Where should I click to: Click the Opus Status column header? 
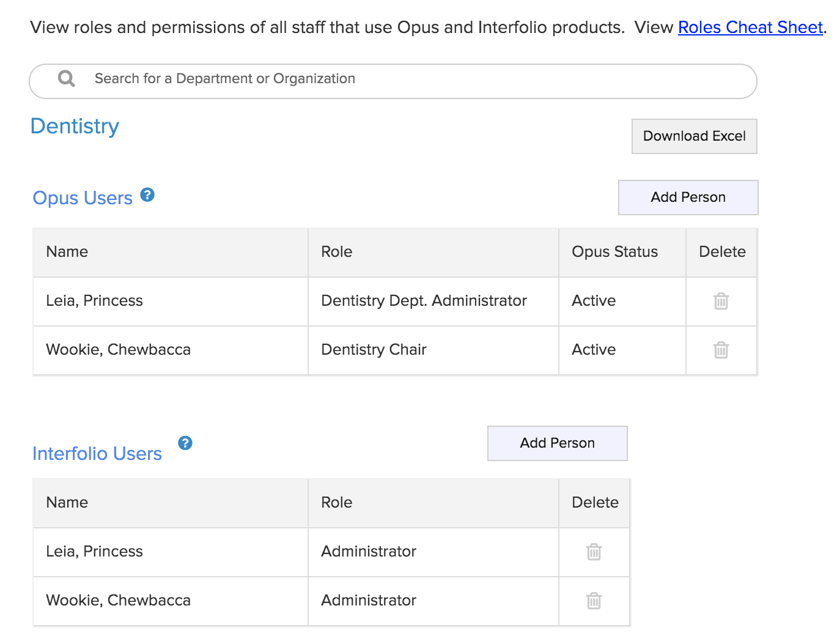tap(614, 252)
